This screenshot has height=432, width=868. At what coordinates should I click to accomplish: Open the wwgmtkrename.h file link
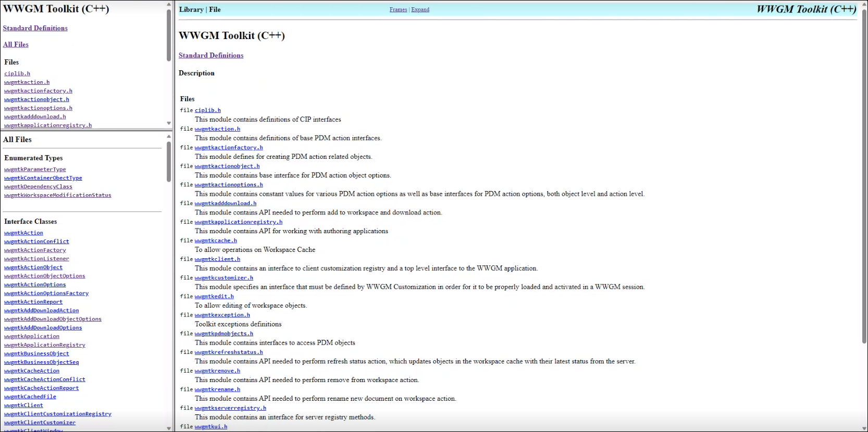coord(218,390)
